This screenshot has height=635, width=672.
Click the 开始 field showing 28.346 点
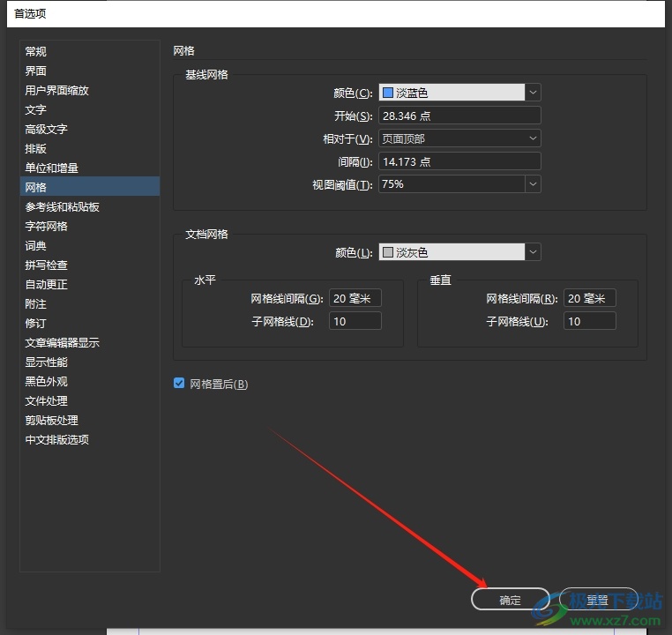[x=459, y=116]
